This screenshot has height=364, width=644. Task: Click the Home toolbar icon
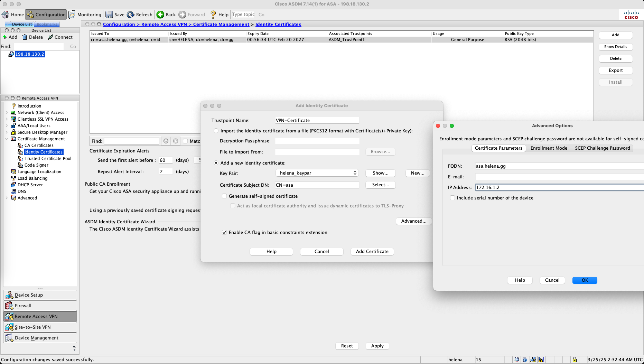click(6, 15)
